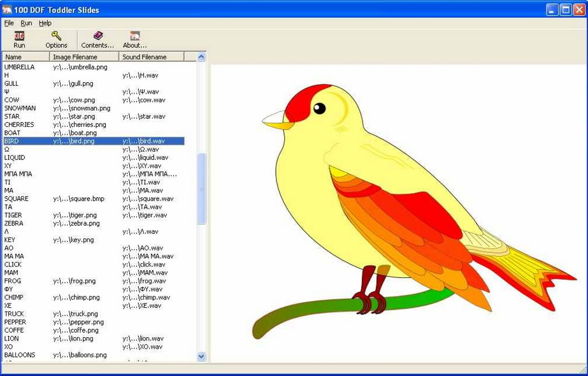
Task: Select the MAM row
Action: pyautogui.click(x=94, y=273)
